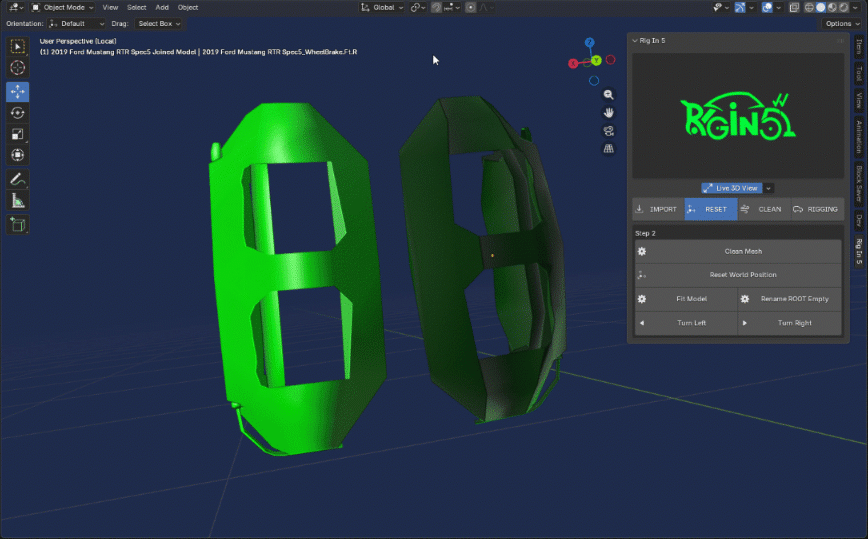Screen dimensions: 868x539
Task: Toggle X-ray mode
Action: click(x=794, y=7)
